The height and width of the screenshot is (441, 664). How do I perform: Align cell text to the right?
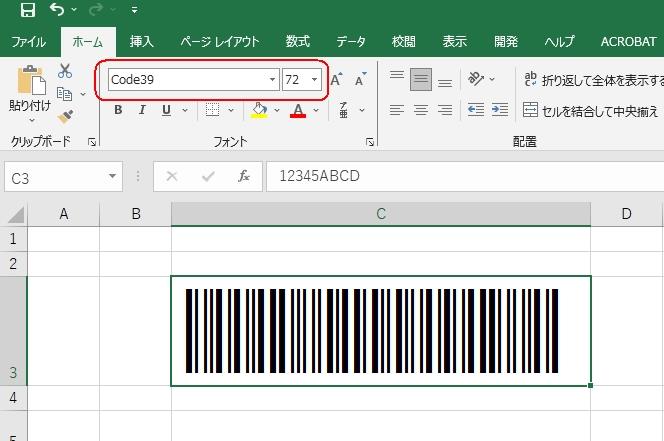445,110
